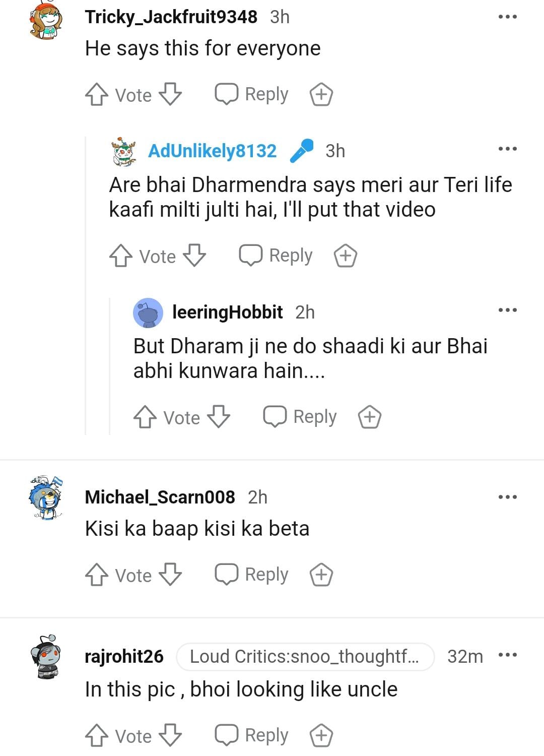
Task: Downvote Michael_Scarn008's comment
Action: [170, 575]
